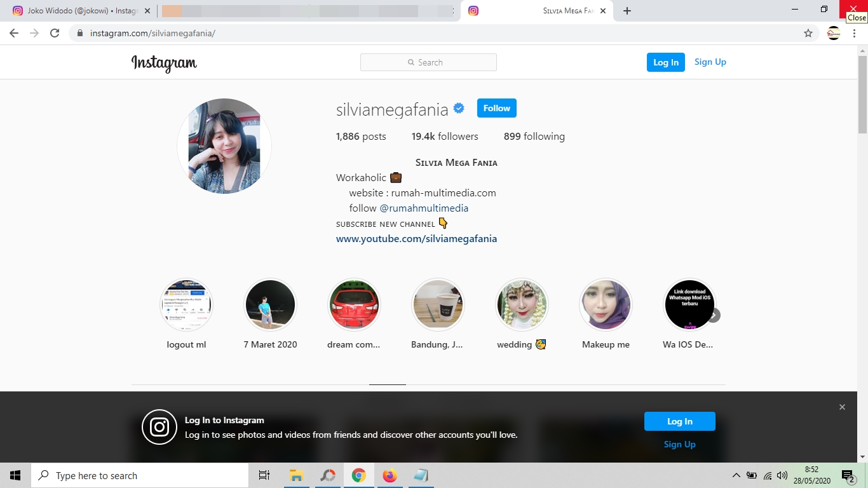The image size is (868, 488).
Task: Click the volume speaker tray icon
Action: (x=782, y=475)
